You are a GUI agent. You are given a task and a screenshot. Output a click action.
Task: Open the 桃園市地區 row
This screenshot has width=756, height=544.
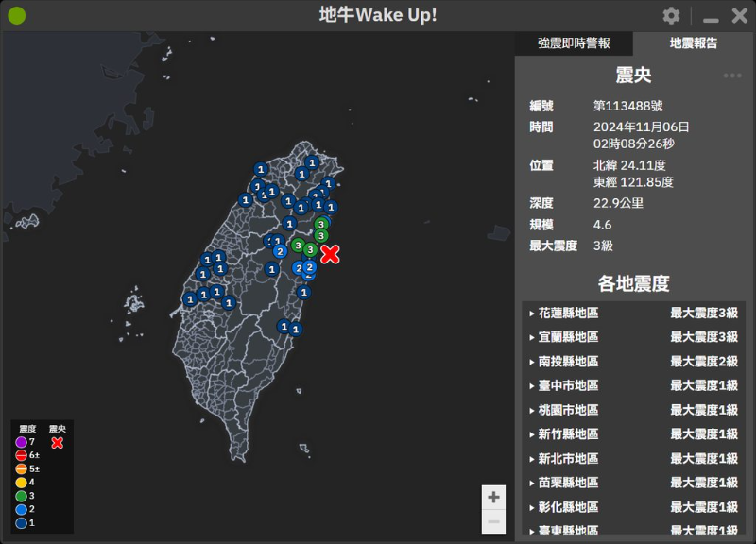pos(633,410)
